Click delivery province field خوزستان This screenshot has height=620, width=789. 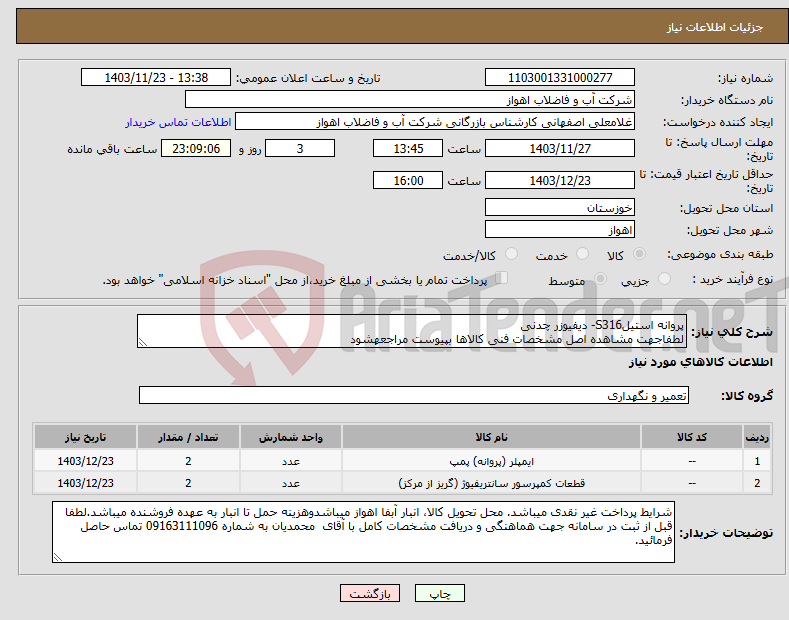click(560, 207)
